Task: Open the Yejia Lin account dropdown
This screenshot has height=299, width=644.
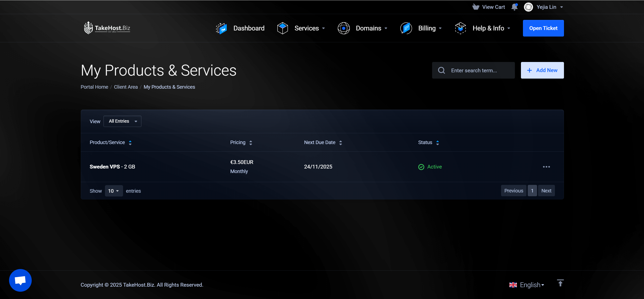Action: pos(543,7)
